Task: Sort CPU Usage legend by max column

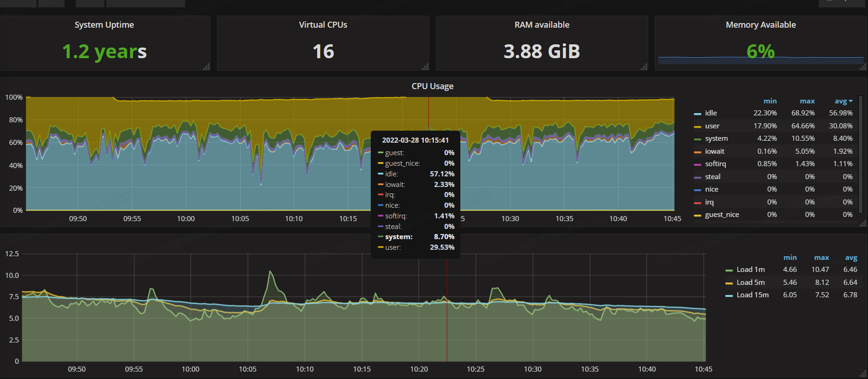Action: click(808, 101)
